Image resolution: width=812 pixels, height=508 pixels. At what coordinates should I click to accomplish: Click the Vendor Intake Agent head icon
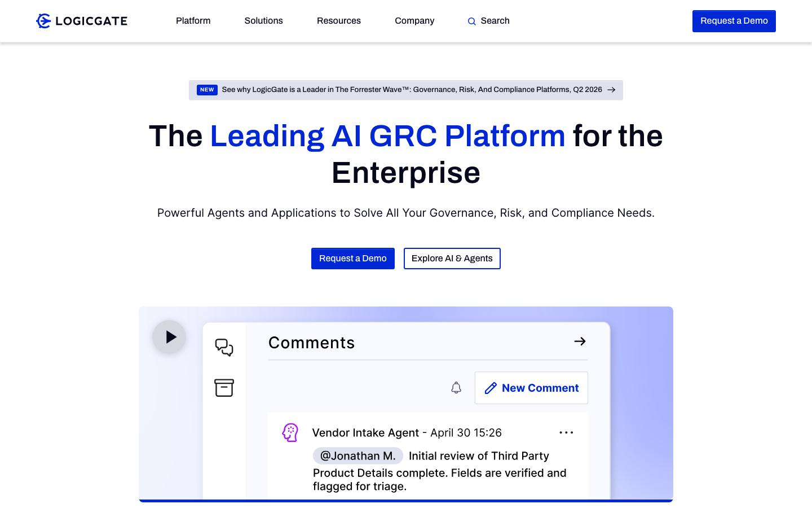[290, 433]
